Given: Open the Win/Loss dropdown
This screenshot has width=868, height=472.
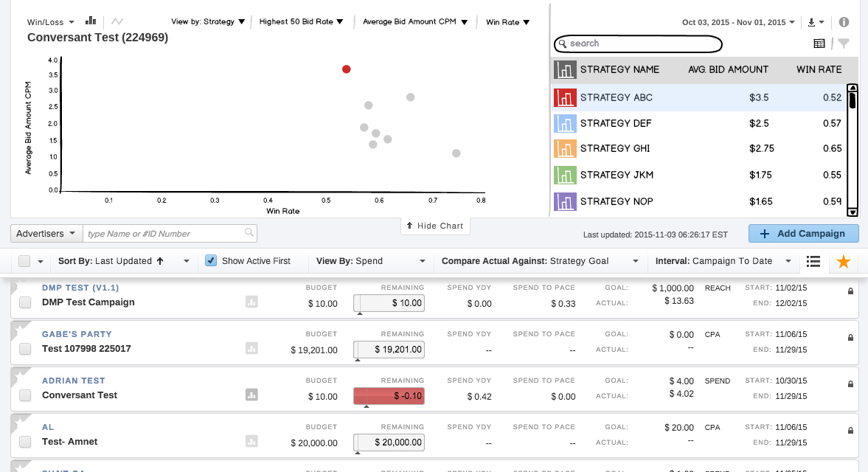Looking at the screenshot, I should click(x=50, y=22).
